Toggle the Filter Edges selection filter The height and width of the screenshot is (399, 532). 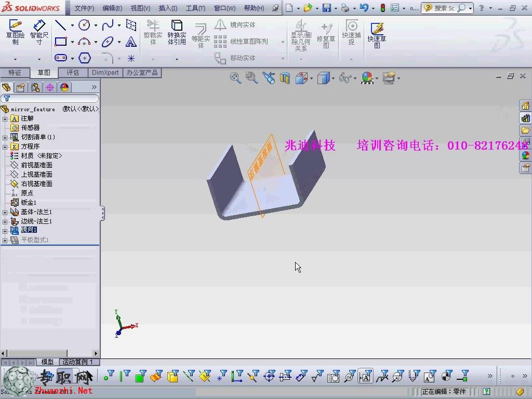click(125, 376)
